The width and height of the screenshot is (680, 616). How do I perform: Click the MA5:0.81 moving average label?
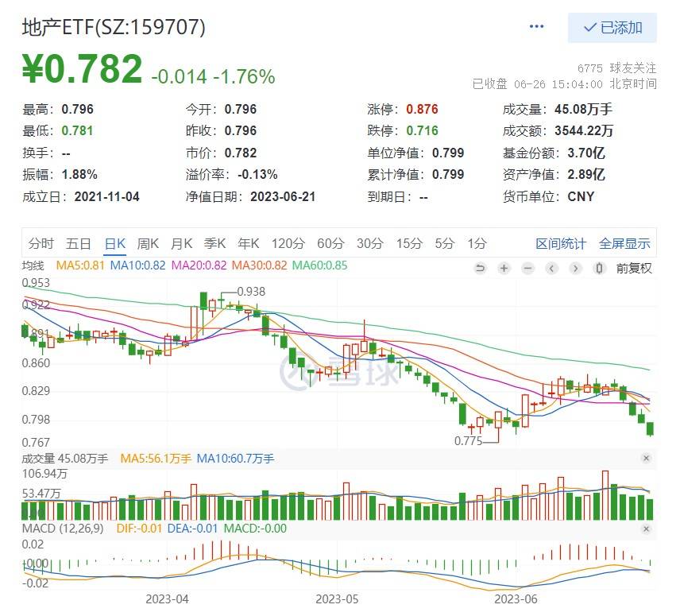81,265
